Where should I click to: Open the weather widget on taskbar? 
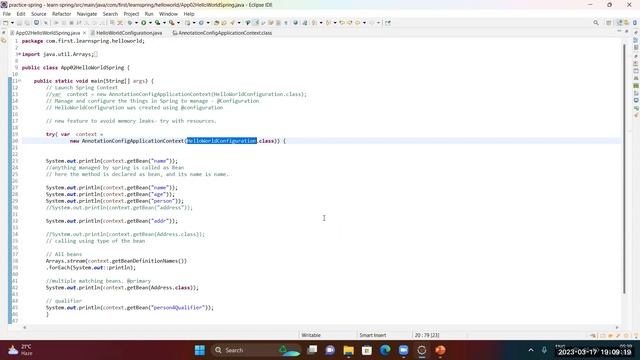(x=20, y=350)
